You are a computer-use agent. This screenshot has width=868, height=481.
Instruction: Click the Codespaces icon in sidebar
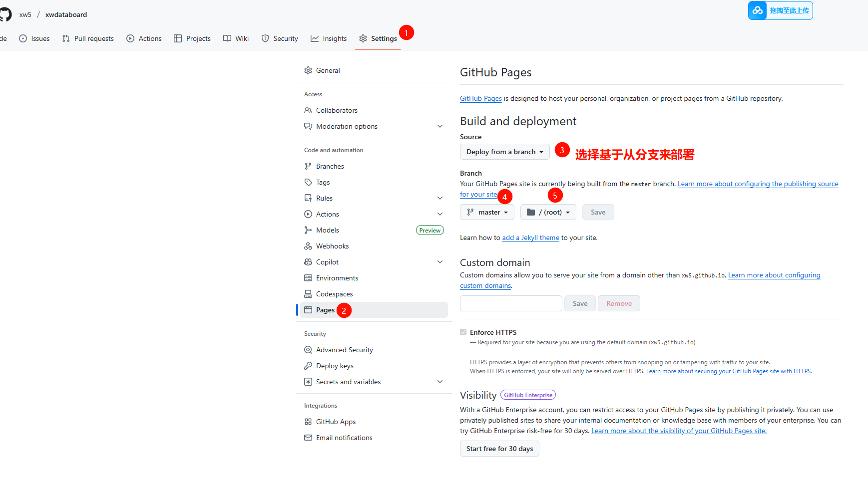[308, 294]
